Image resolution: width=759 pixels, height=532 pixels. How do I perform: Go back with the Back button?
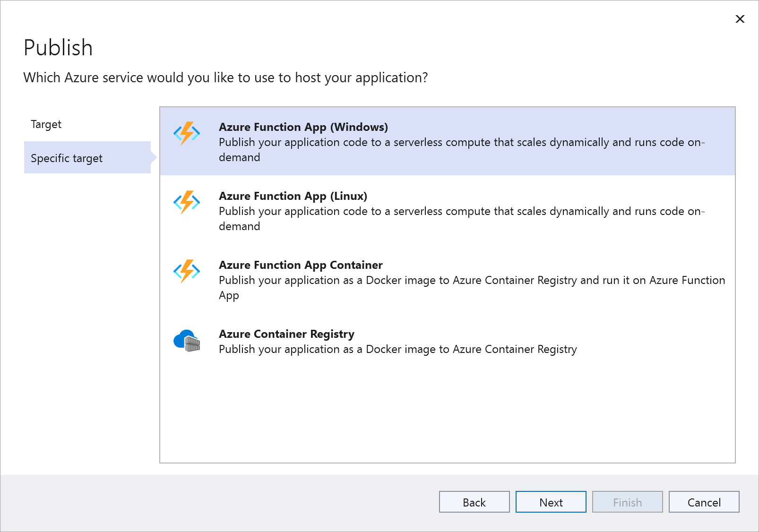474,502
